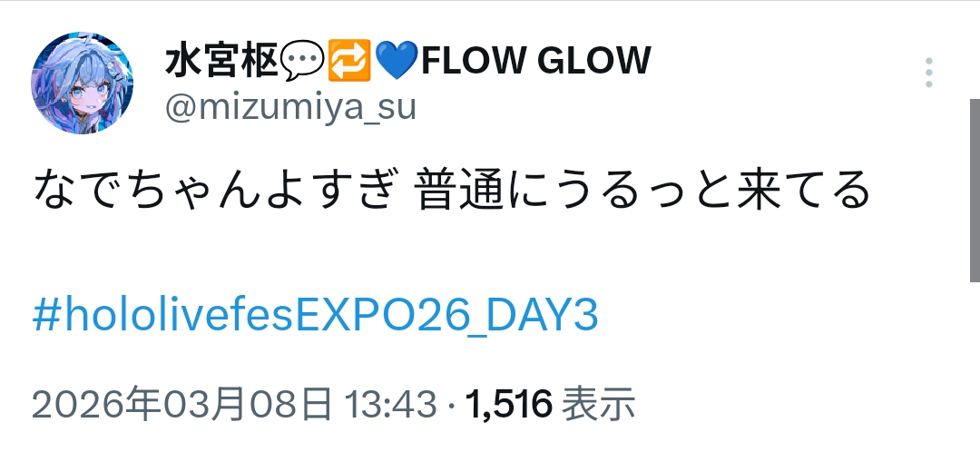
Task: Click the speech bubble emoji in display name
Action: click(302, 60)
